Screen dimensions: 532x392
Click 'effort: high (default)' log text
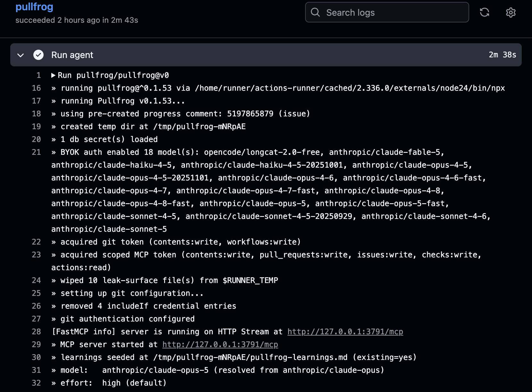click(113, 383)
